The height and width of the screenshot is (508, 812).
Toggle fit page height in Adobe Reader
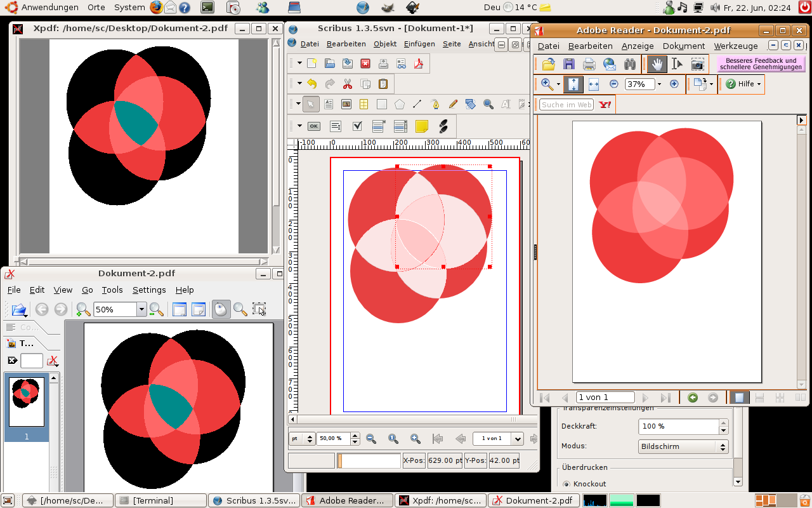tap(573, 84)
